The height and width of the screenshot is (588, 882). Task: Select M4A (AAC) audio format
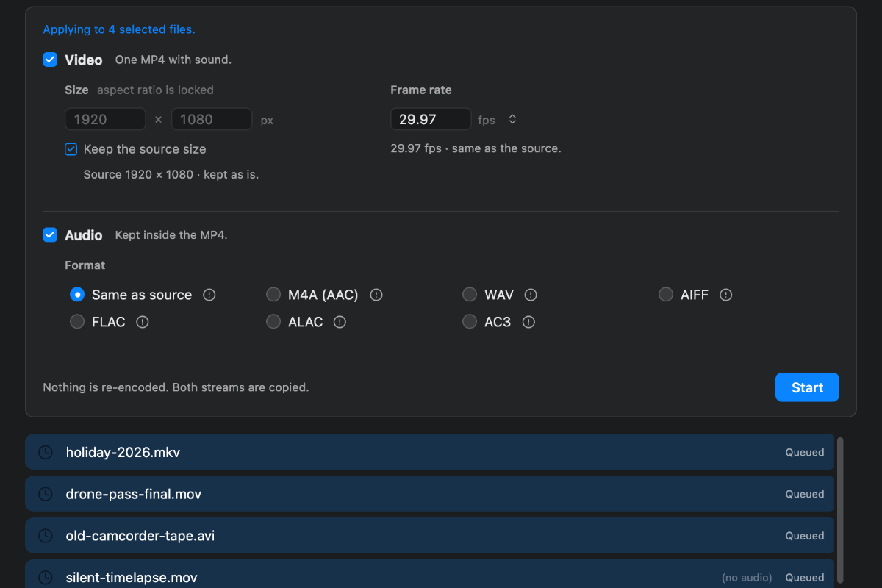pyautogui.click(x=273, y=295)
